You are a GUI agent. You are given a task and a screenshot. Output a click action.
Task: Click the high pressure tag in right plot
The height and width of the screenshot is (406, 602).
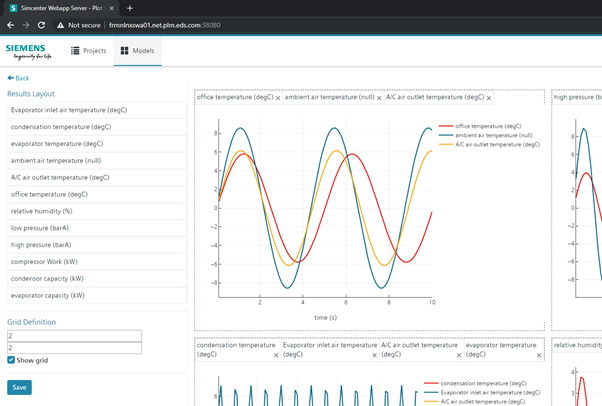pyautogui.click(x=577, y=97)
